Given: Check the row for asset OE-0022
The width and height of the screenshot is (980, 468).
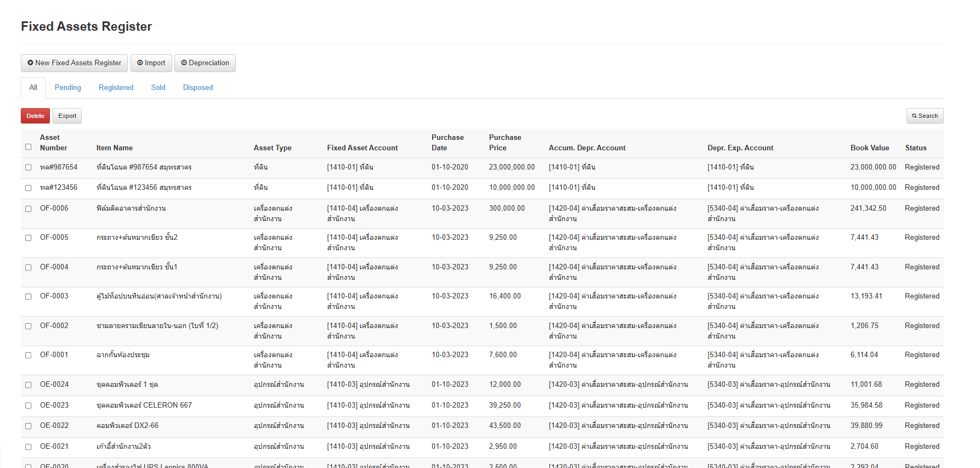Looking at the screenshot, I should pyautogui.click(x=29, y=426).
